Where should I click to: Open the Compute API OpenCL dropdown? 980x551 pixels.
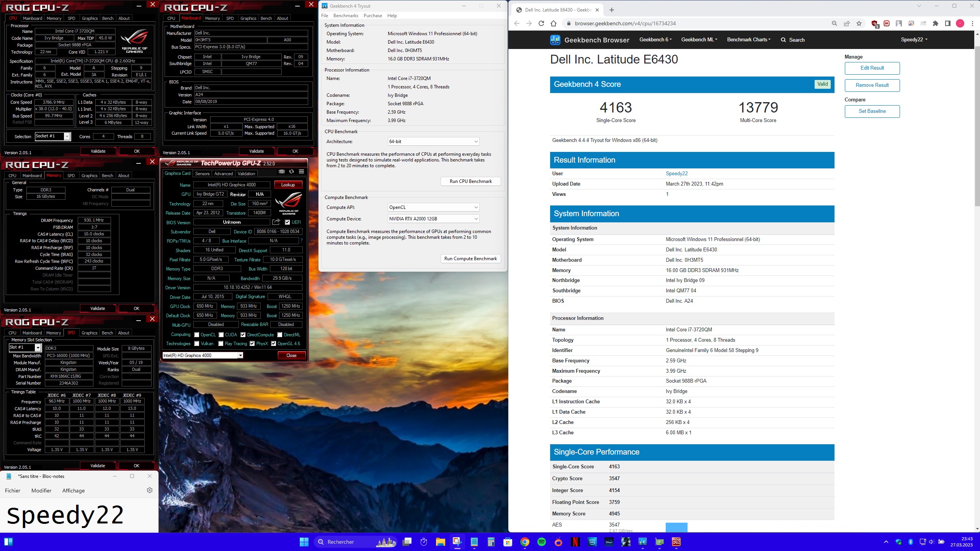(433, 207)
